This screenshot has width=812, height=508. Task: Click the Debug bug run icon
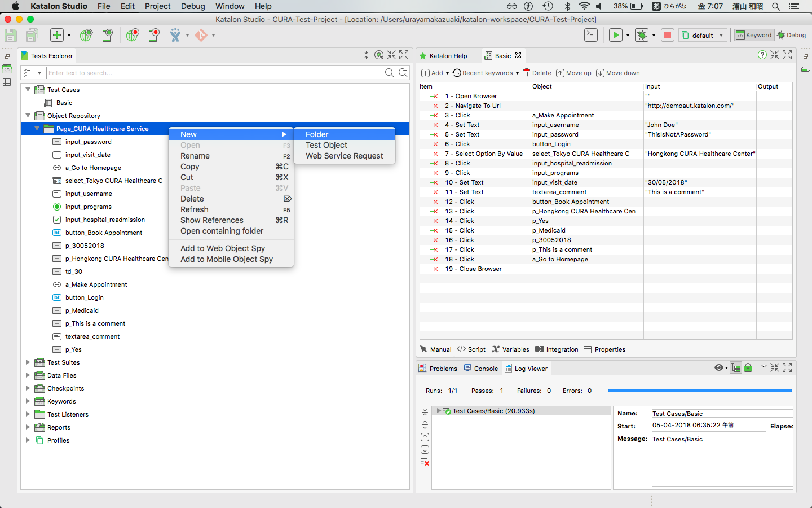click(x=642, y=35)
